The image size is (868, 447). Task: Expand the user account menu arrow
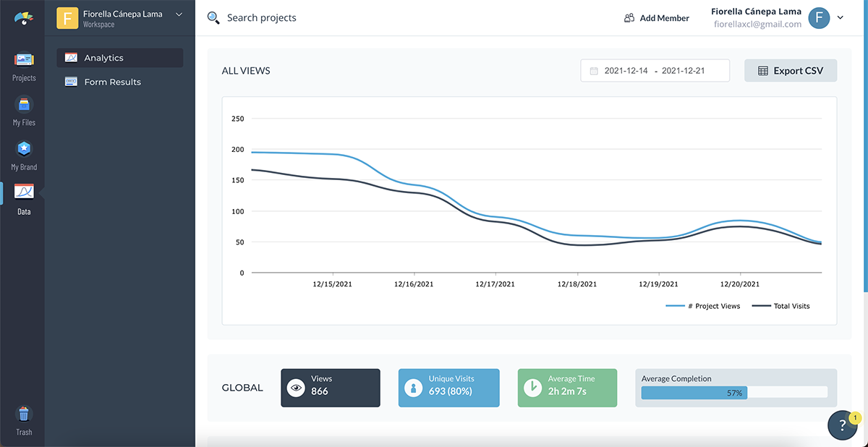click(x=841, y=18)
